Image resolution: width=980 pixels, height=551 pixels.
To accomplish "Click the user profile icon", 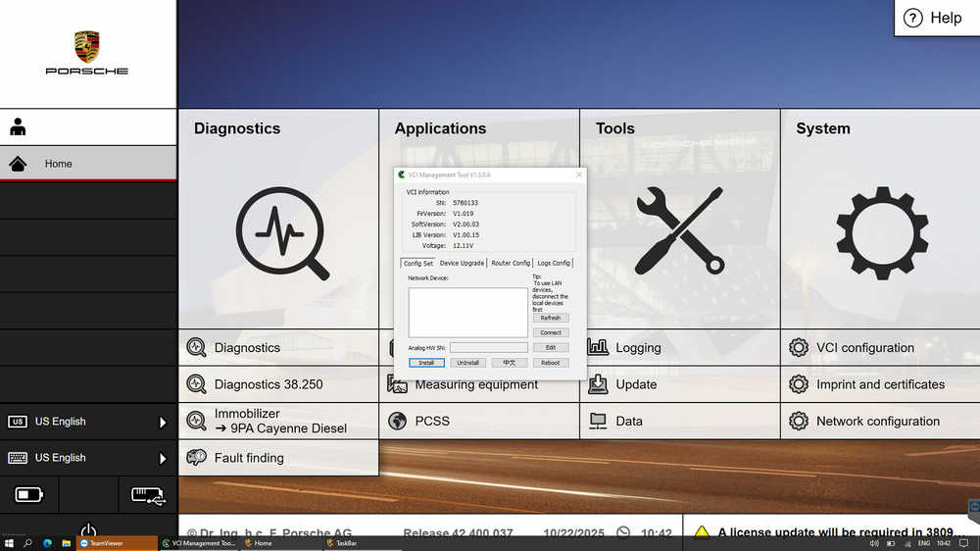I will click(18, 127).
